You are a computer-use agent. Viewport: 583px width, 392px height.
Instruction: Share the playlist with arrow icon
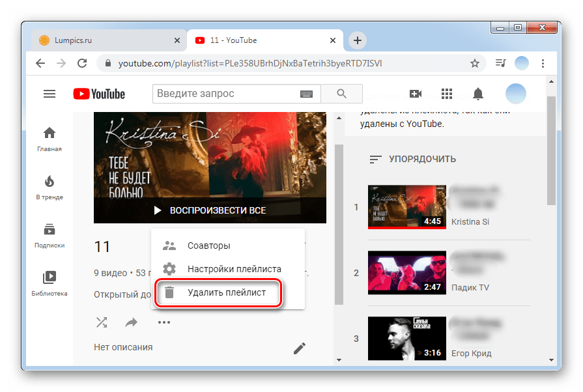(x=131, y=322)
